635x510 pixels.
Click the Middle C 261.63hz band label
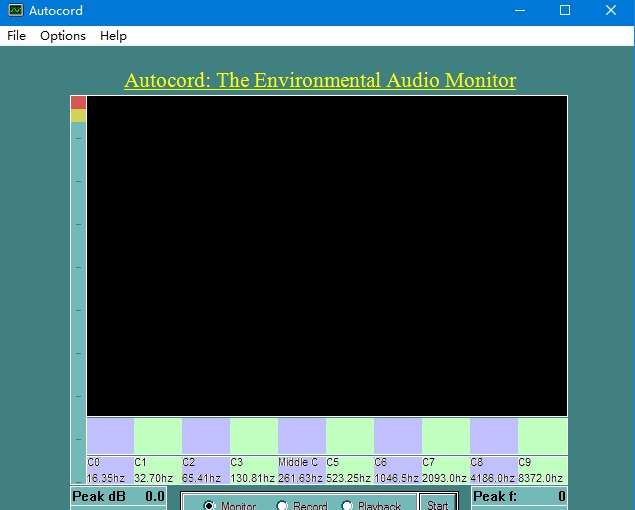[x=302, y=470]
